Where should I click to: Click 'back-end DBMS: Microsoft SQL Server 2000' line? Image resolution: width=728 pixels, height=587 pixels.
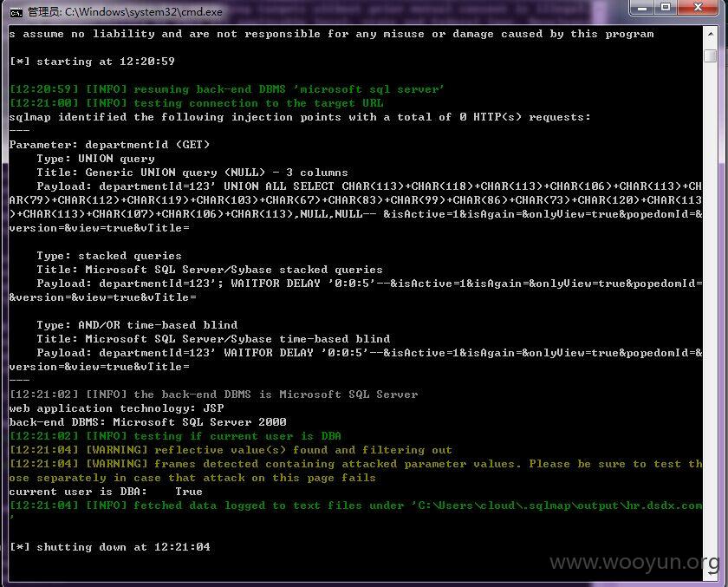pos(147,422)
